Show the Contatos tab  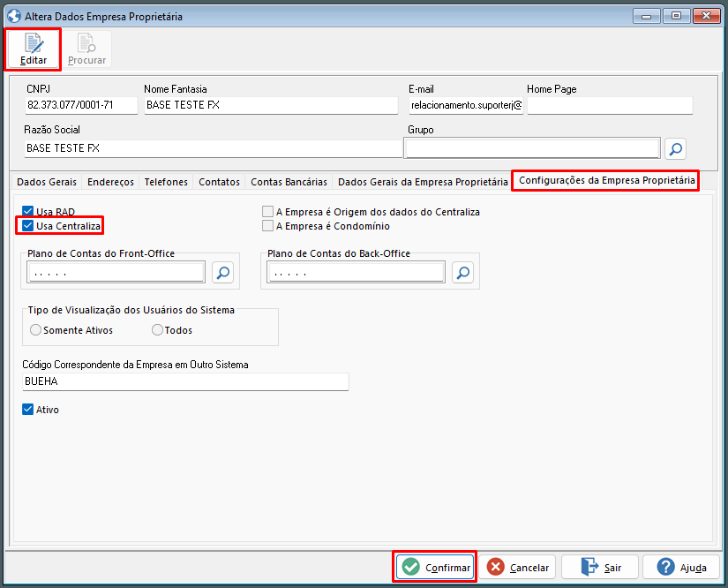click(219, 182)
